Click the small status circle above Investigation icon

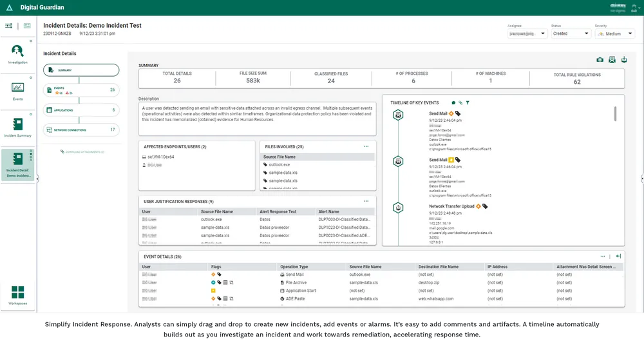pos(31,41)
